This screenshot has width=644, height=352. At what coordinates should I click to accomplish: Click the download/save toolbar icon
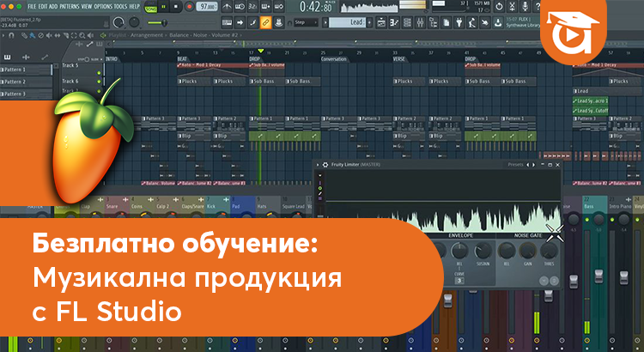(498, 22)
